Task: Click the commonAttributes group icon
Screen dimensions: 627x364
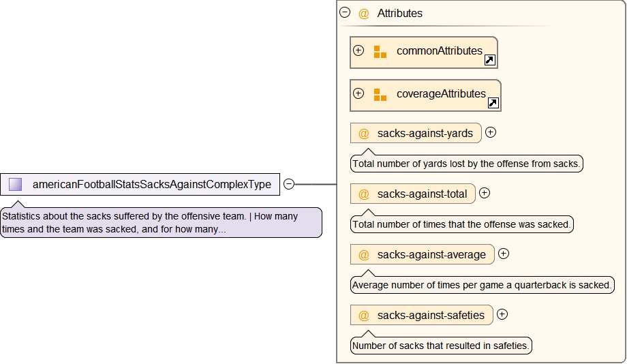Action: (380, 52)
